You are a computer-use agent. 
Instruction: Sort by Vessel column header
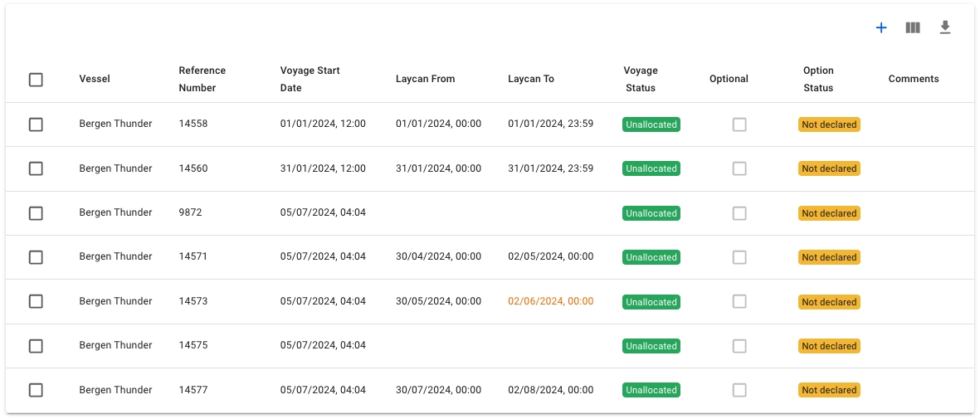95,79
